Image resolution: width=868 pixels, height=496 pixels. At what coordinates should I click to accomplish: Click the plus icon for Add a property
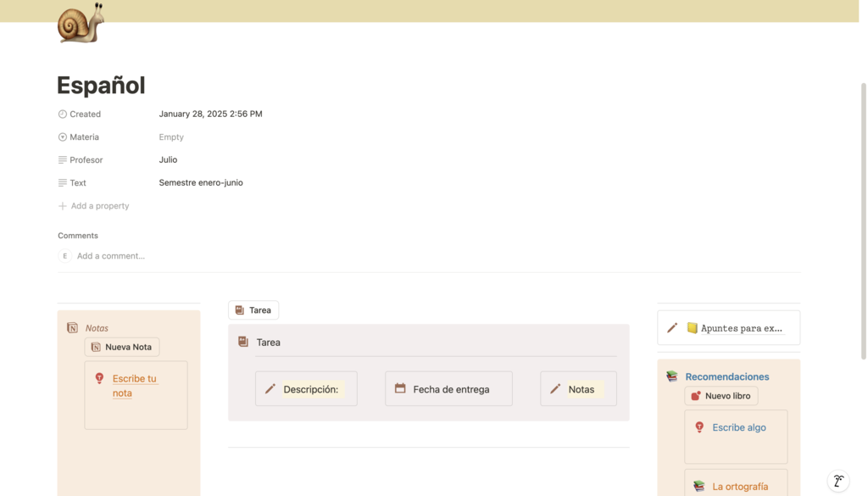tap(63, 206)
